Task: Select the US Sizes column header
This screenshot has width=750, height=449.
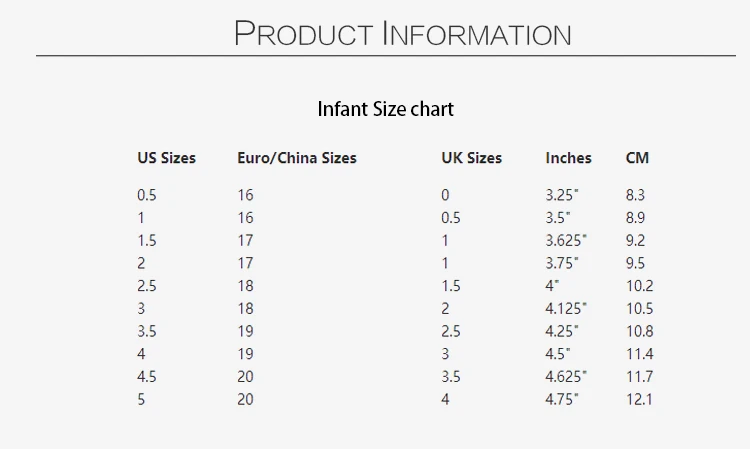Action: [x=166, y=158]
